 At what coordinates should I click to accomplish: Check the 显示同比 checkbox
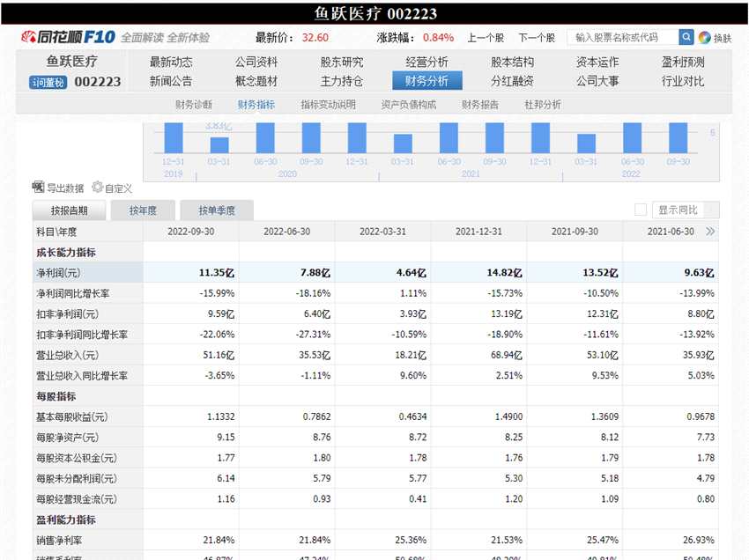[x=641, y=210]
